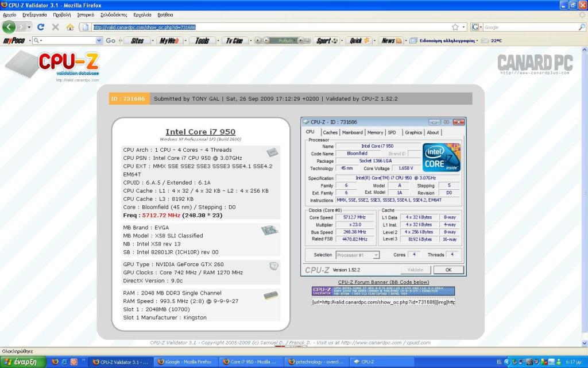The image size is (588, 368).
Task: Switch to pctechnology taskbar window
Action: pos(316,362)
